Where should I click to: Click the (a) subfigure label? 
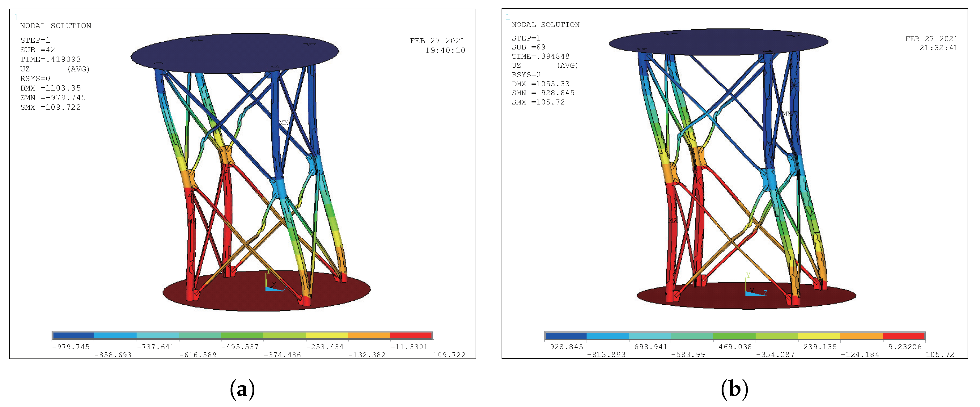point(242,389)
